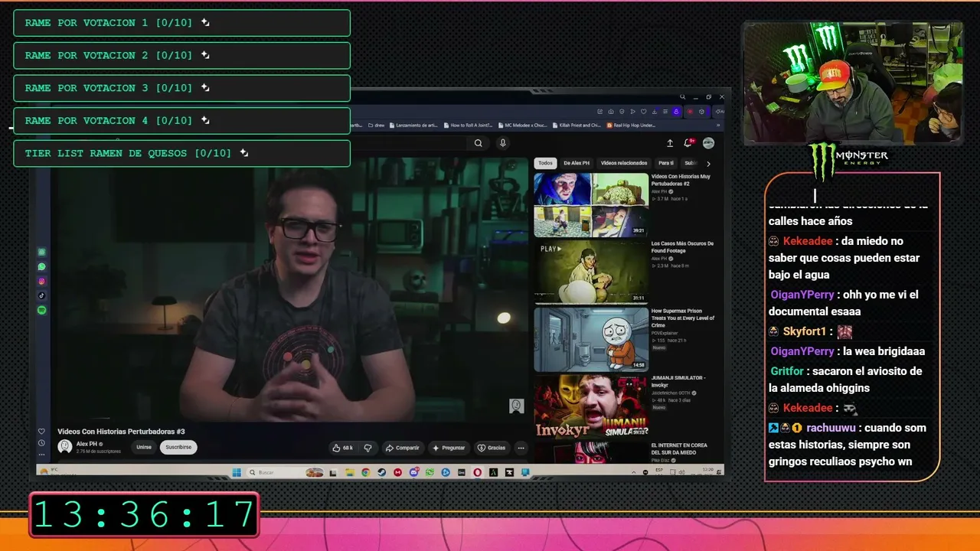Click the YouTube search magnifier icon
Screen dimensions: 980x551
479,143
